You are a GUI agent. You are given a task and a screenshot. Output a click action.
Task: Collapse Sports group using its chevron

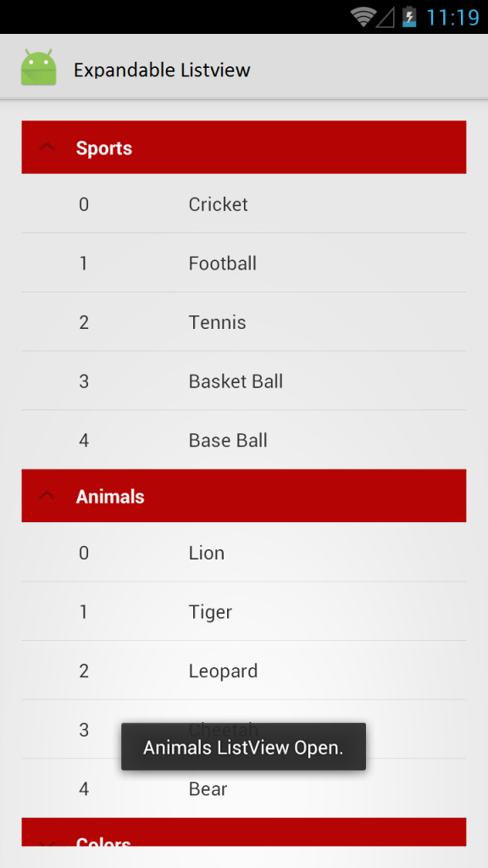pyautogui.click(x=47, y=147)
